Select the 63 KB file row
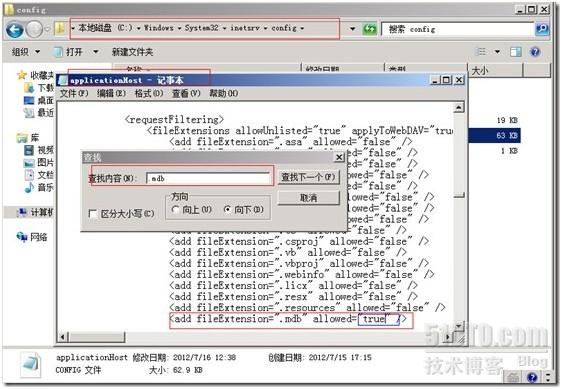The image size is (562, 389). point(495,136)
